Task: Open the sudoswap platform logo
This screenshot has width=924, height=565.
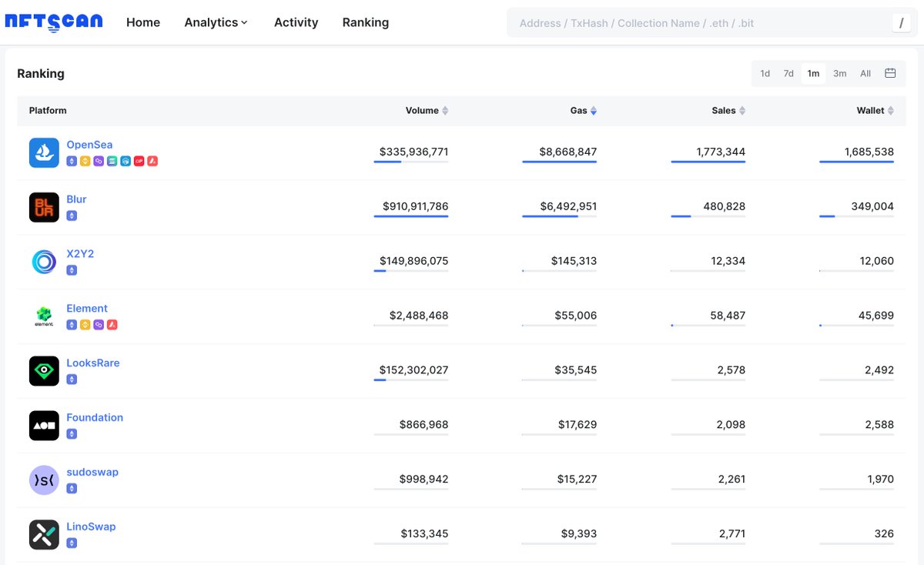Action: pyautogui.click(x=44, y=480)
